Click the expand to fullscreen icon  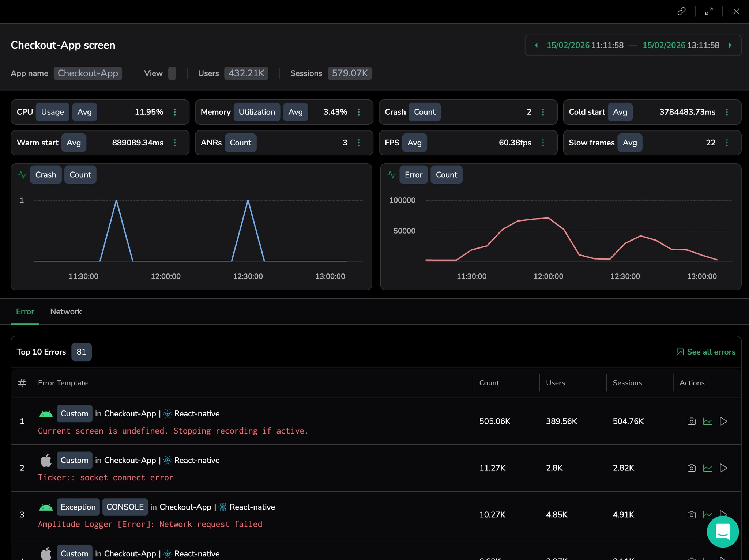coord(709,12)
